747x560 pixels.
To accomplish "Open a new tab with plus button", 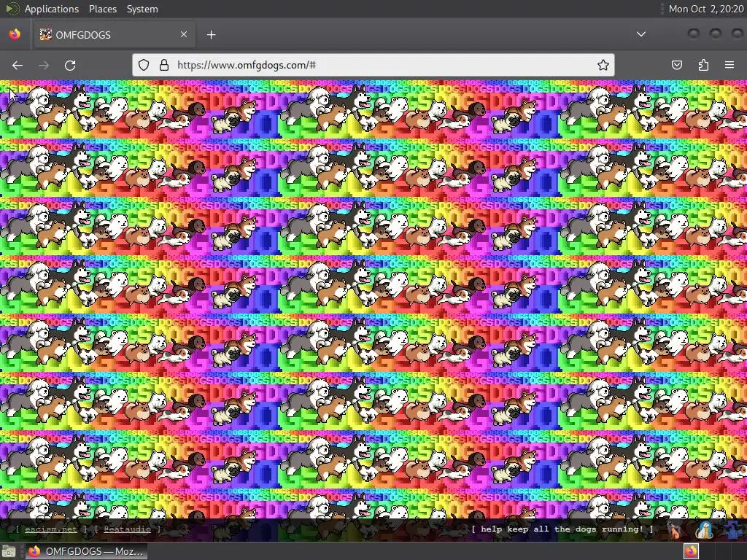I will click(x=211, y=35).
